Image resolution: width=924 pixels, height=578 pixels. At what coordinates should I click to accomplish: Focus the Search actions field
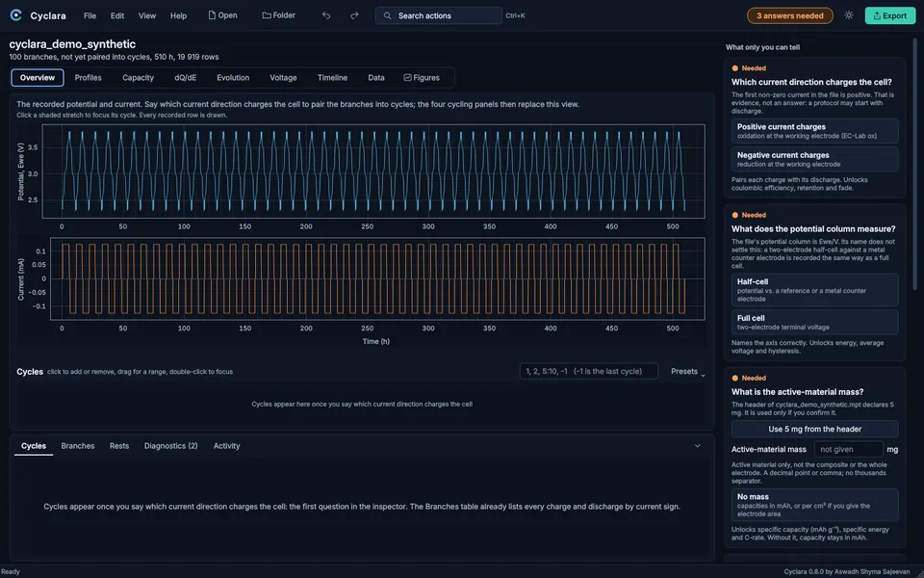point(439,15)
